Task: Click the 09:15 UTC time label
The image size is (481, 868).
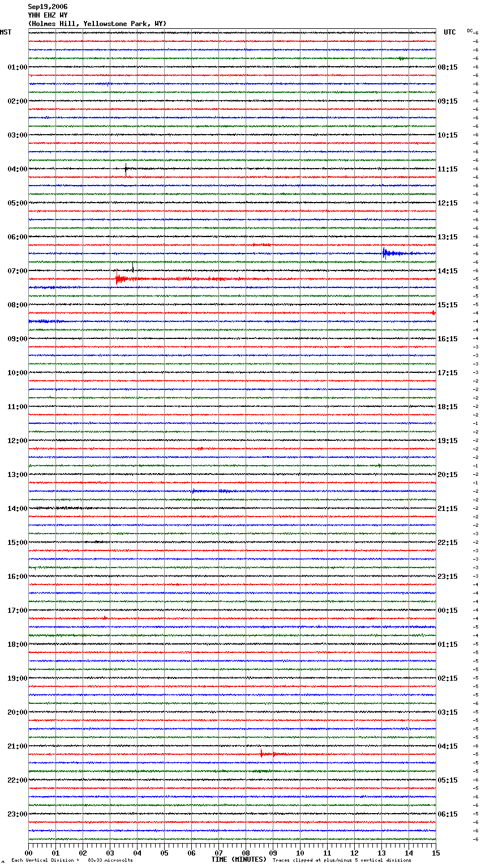Action: click(x=448, y=101)
